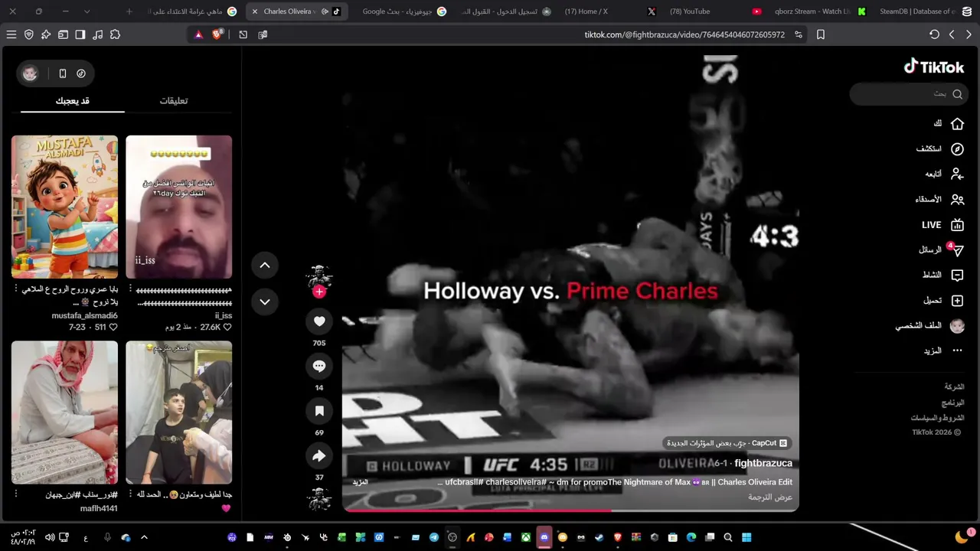The height and width of the screenshot is (551, 980).
Task: Click the tiktok.com address bar URL
Action: [684, 34]
